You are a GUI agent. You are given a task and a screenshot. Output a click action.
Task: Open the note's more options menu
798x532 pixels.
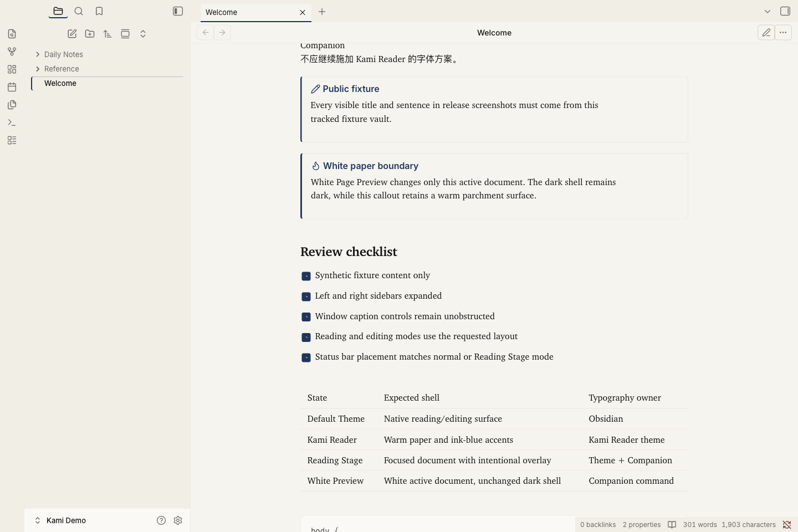coord(783,33)
